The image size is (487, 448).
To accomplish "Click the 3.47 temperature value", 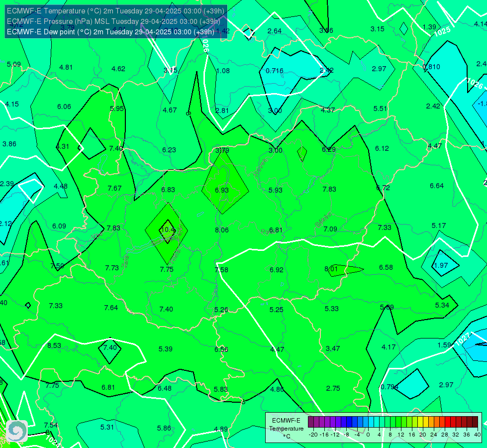I will [x=333, y=349].
